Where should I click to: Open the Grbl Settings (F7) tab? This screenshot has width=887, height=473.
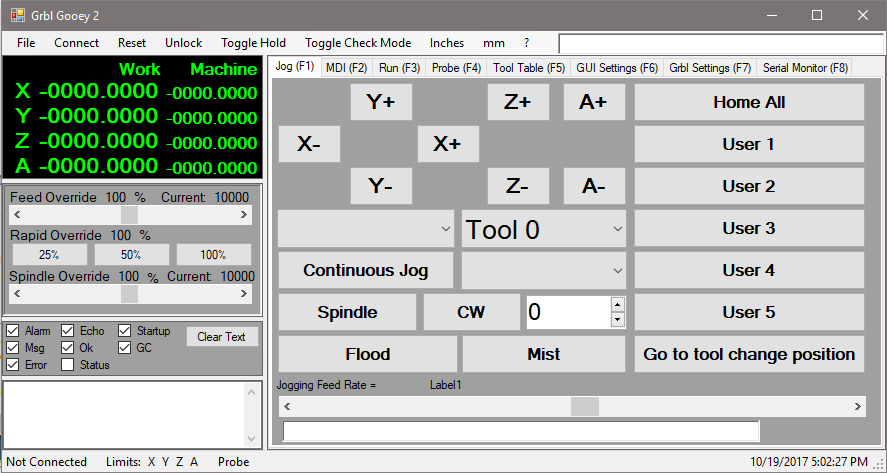coord(710,68)
